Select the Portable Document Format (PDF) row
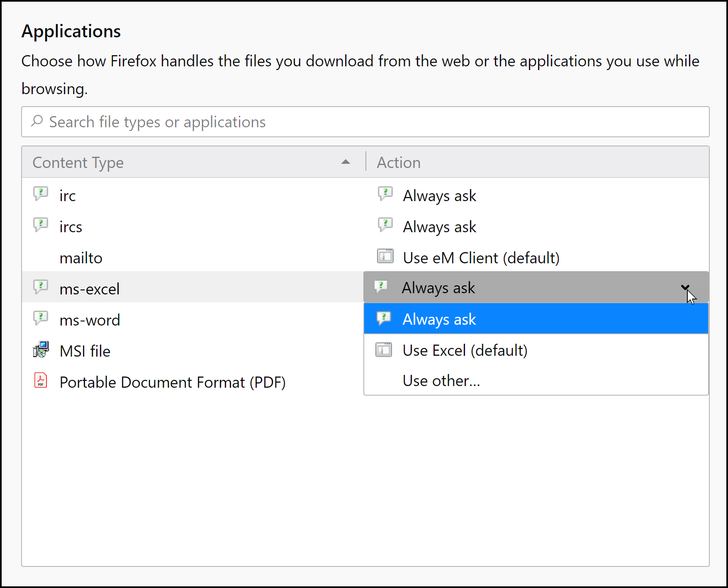This screenshot has height=588, width=728. 172,382
